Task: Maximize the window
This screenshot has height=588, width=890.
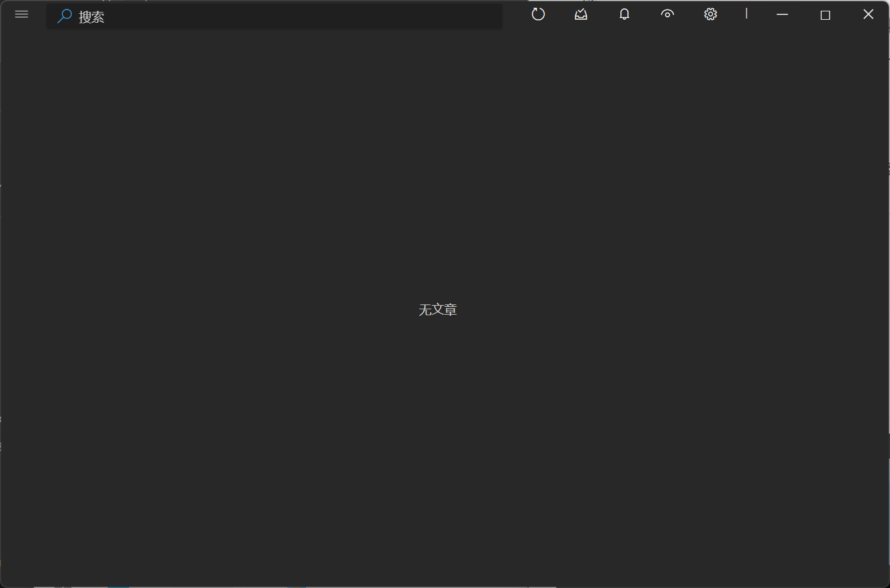Action: tap(825, 15)
